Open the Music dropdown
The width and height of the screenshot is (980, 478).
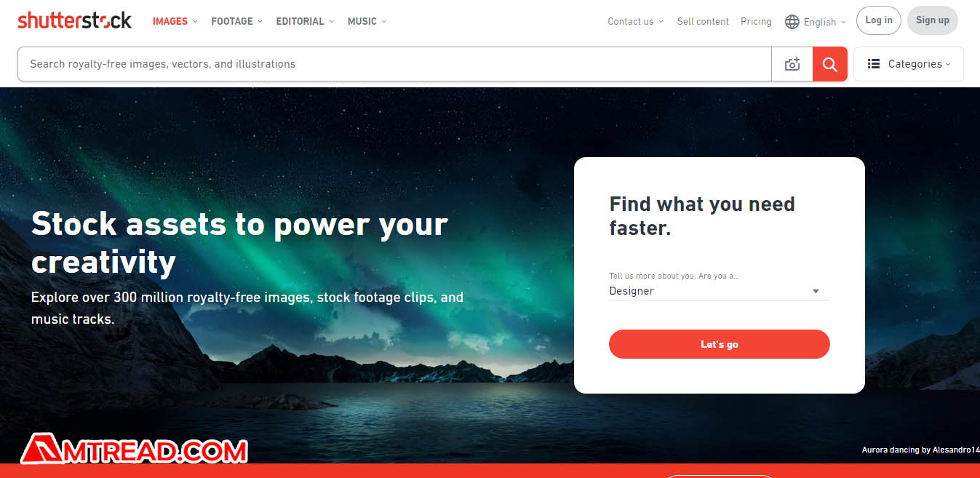367,21
